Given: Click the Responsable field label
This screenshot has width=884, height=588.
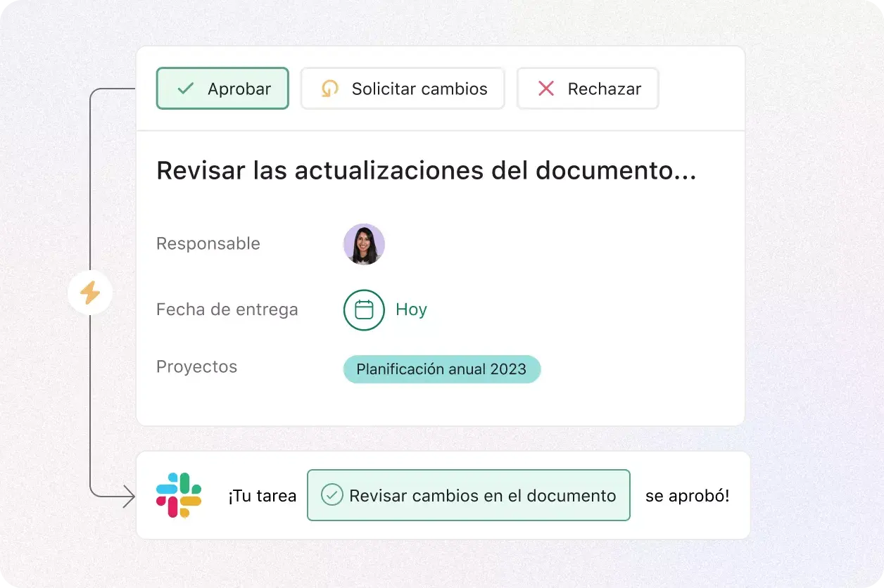Looking at the screenshot, I should (208, 243).
